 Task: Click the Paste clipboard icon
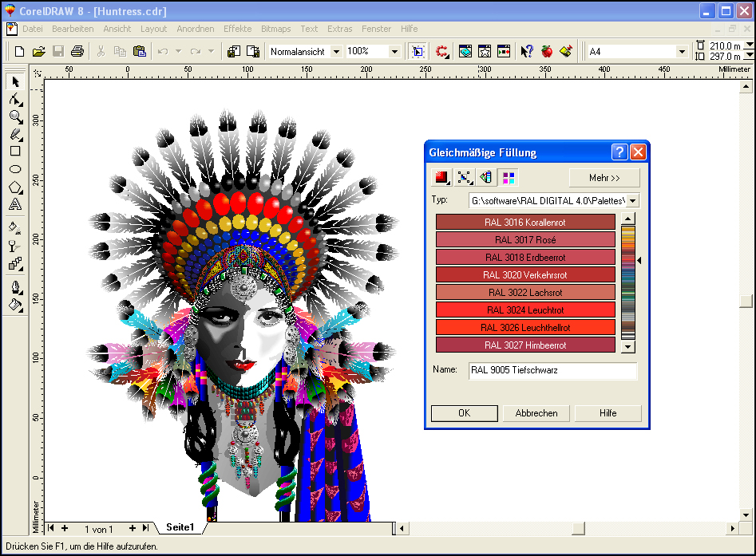tap(140, 51)
